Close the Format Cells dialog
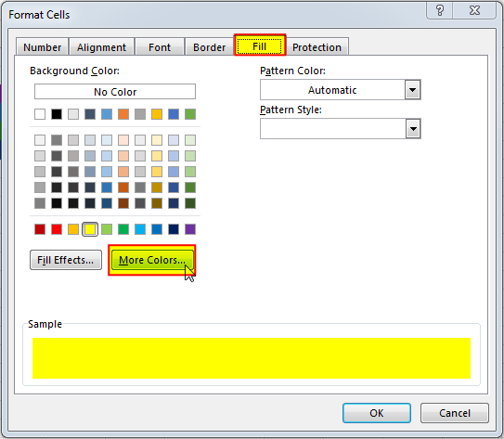Viewport: 504px width, 439px height. click(x=474, y=10)
